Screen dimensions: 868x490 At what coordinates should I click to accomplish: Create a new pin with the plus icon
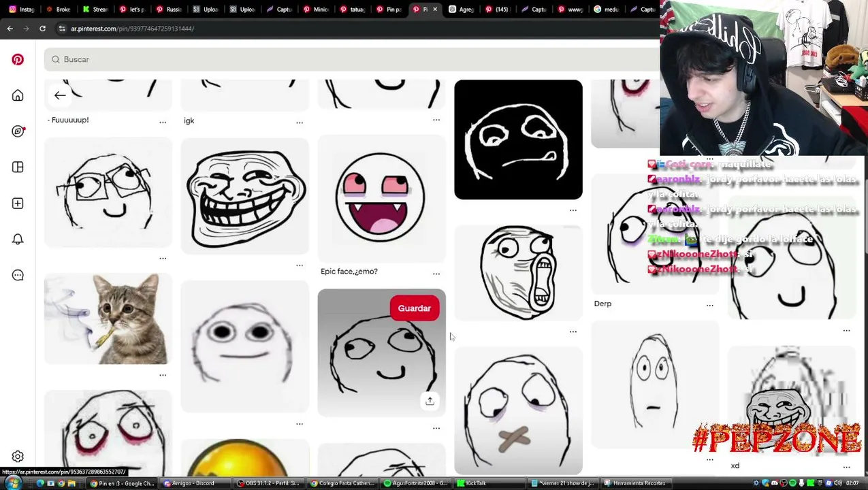[18, 203]
